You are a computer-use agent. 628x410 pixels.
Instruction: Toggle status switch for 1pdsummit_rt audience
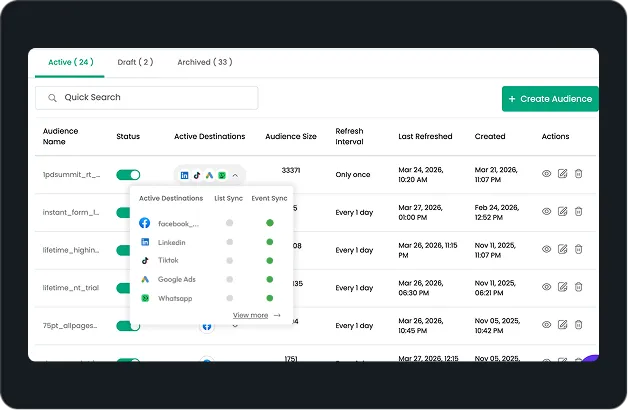coord(128,175)
